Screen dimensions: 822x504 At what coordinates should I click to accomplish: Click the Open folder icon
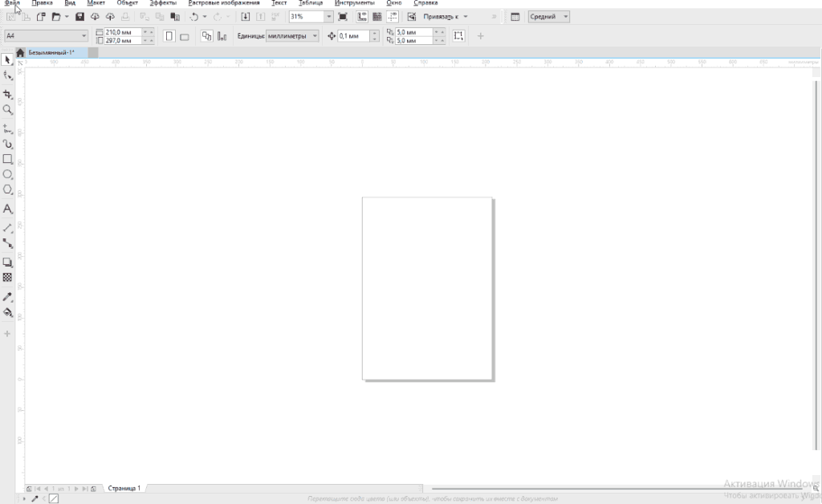tap(56, 17)
